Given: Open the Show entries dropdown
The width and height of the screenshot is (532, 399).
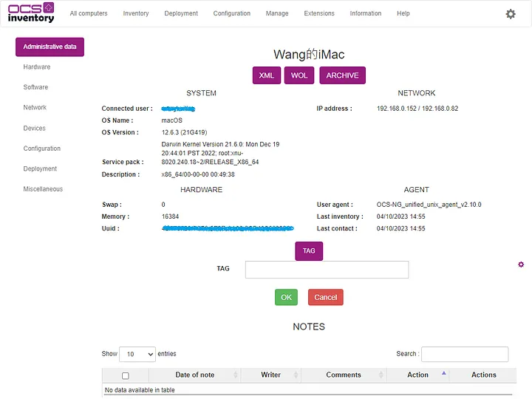Looking at the screenshot, I should tap(137, 354).
